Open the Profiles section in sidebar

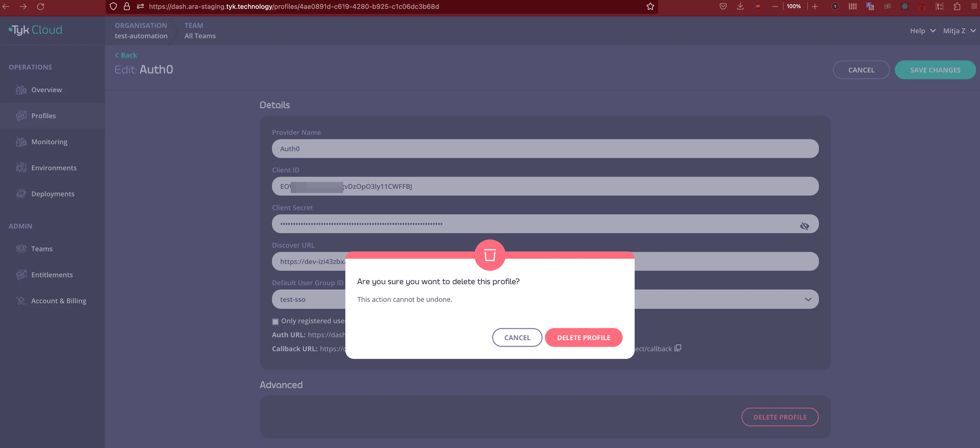(x=44, y=116)
